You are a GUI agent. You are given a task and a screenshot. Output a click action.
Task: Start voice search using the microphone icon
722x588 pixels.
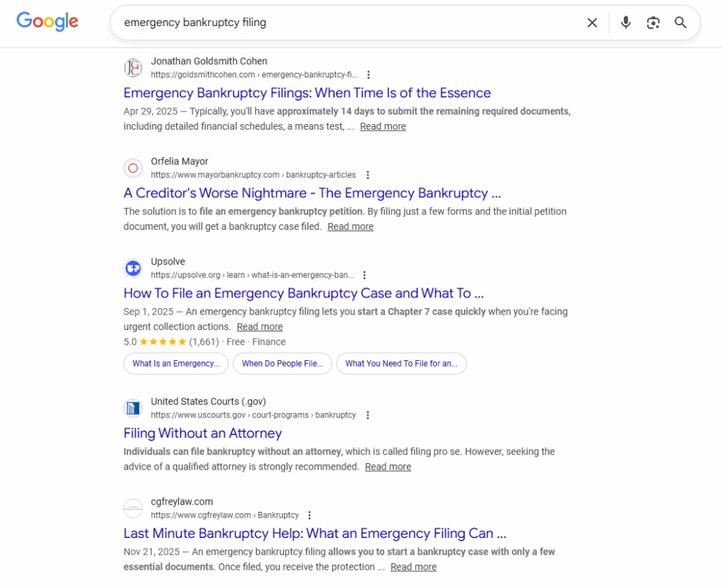pyautogui.click(x=625, y=22)
